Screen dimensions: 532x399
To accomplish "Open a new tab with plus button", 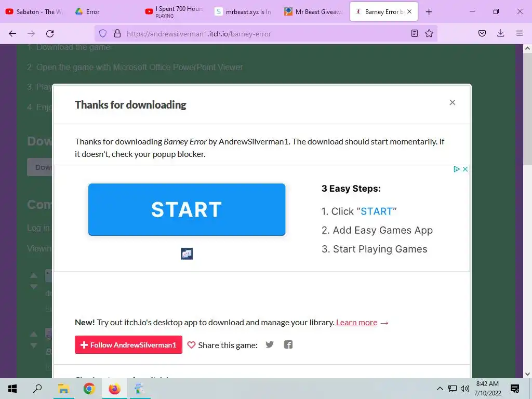I will click(429, 12).
